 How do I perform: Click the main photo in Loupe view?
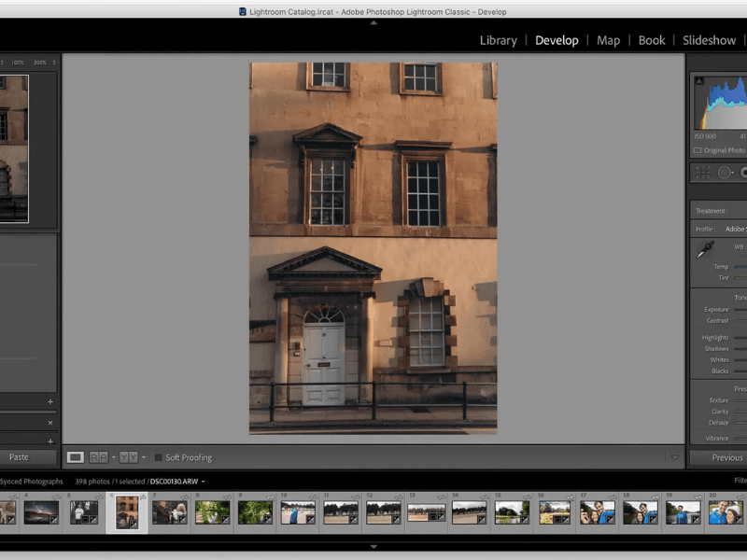pyautogui.click(x=373, y=248)
